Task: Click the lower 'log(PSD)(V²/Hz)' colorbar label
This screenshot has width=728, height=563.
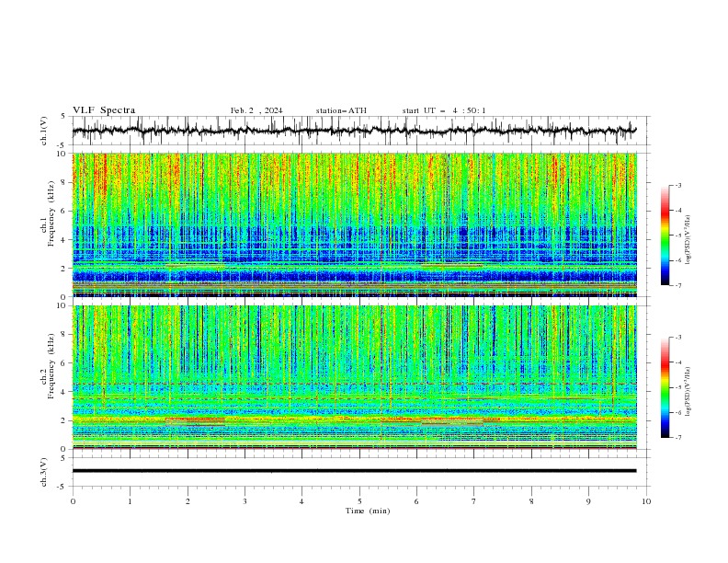Action: tap(688, 391)
